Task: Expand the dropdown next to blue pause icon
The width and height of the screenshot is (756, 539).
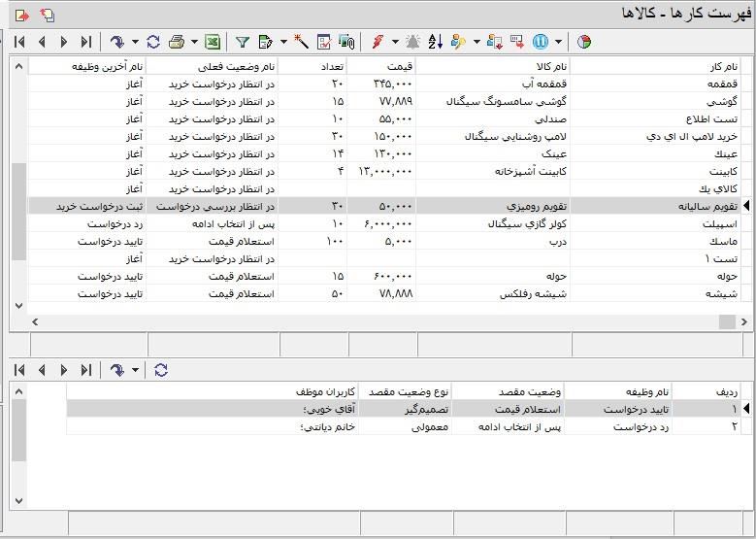Action: tap(557, 42)
